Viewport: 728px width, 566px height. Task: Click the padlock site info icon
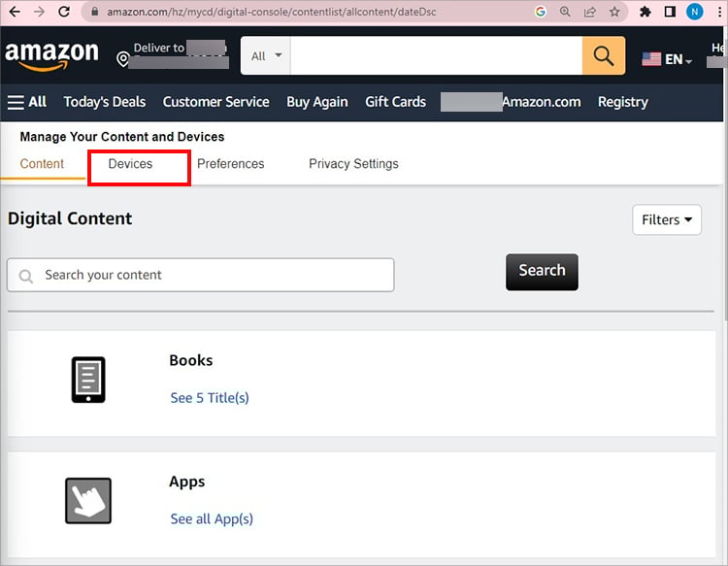(95, 12)
